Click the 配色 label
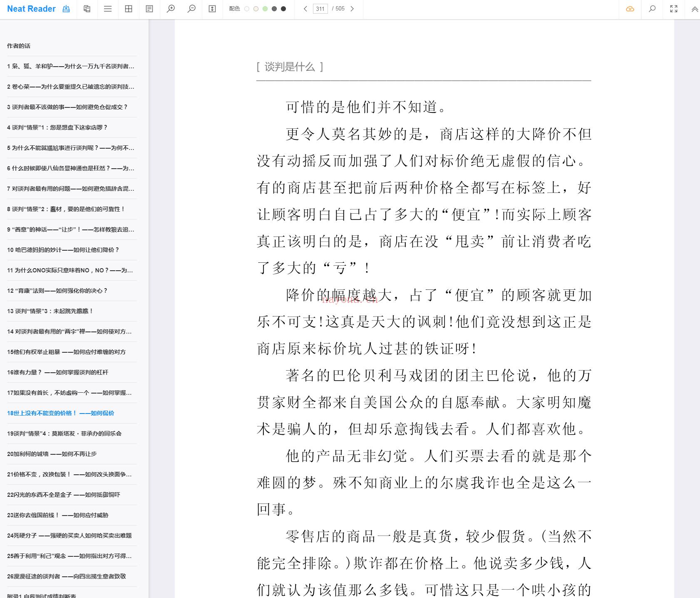 pos(234,9)
